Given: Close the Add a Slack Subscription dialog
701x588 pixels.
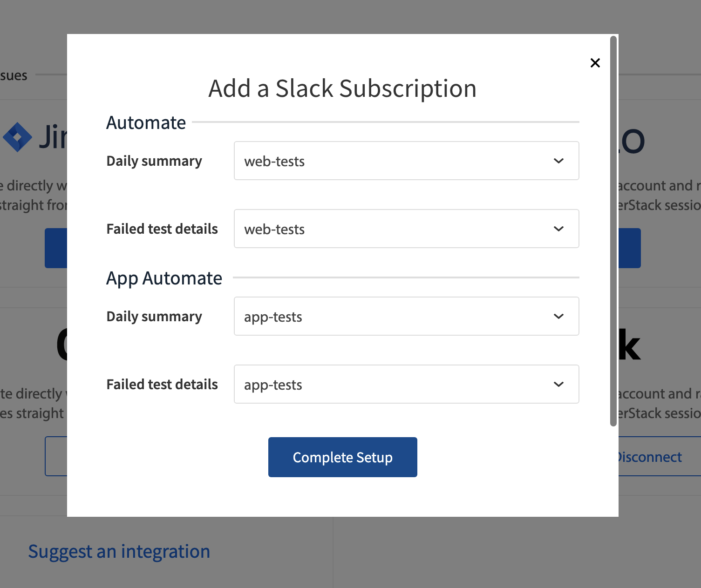Looking at the screenshot, I should point(595,63).
